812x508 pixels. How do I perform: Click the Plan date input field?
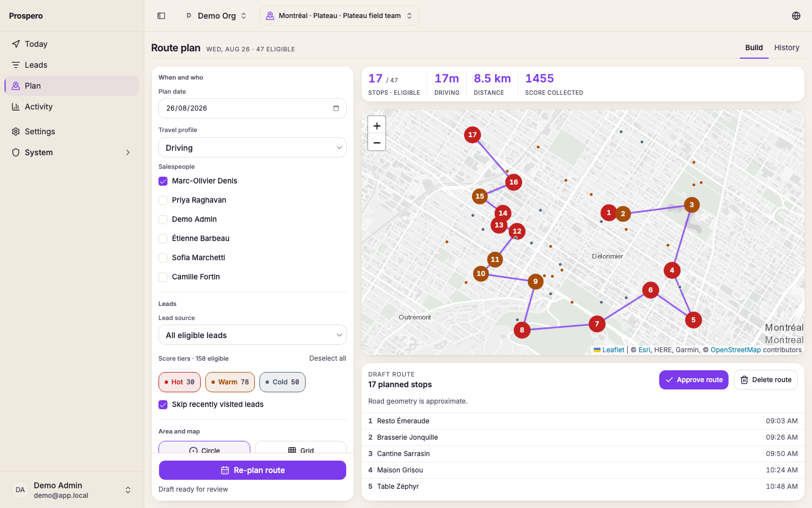253,108
